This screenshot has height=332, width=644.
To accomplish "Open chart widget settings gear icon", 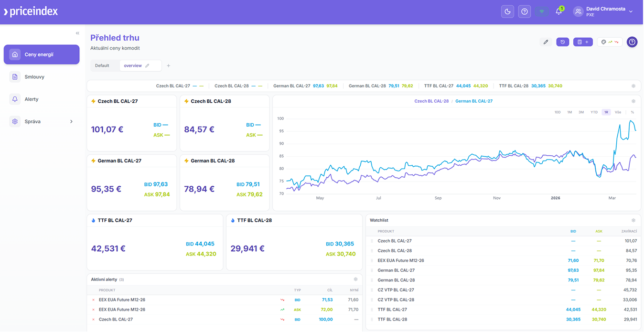I will [633, 101].
